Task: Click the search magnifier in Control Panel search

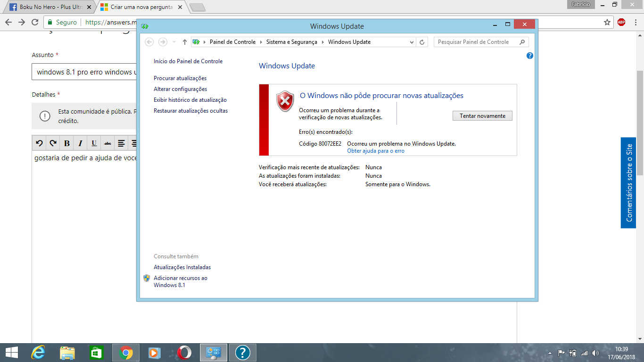Action: point(522,42)
